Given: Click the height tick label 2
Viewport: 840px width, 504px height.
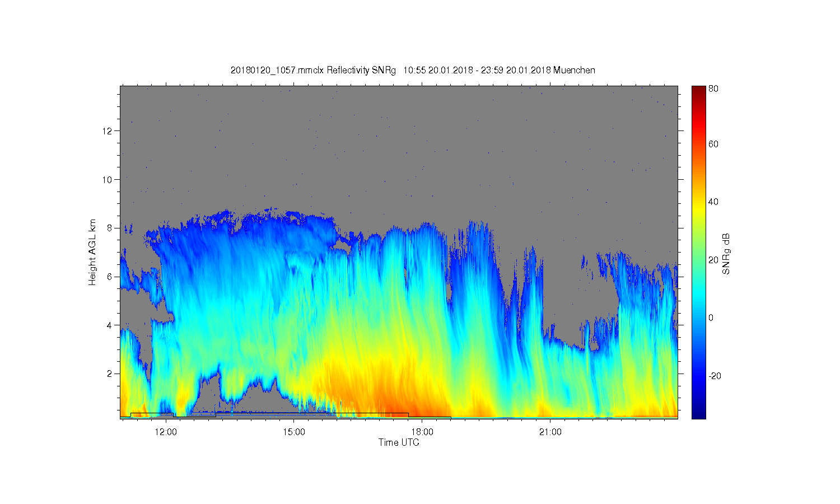Looking at the screenshot, I should tap(110, 374).
